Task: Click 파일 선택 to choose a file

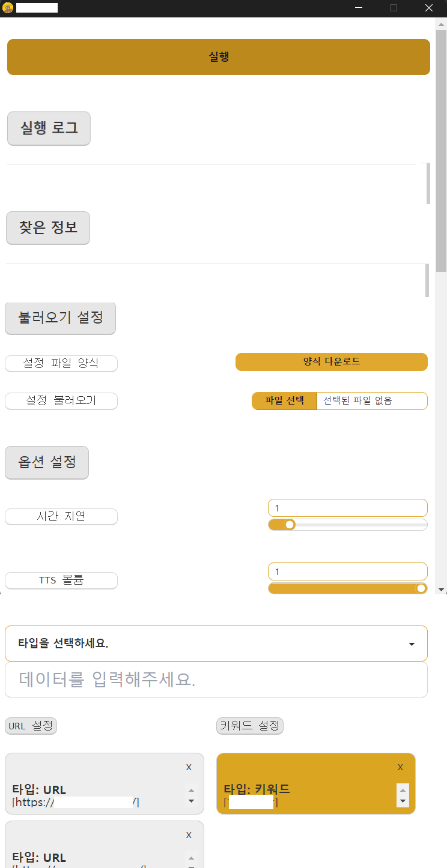Action: click(x=284, y=401)
